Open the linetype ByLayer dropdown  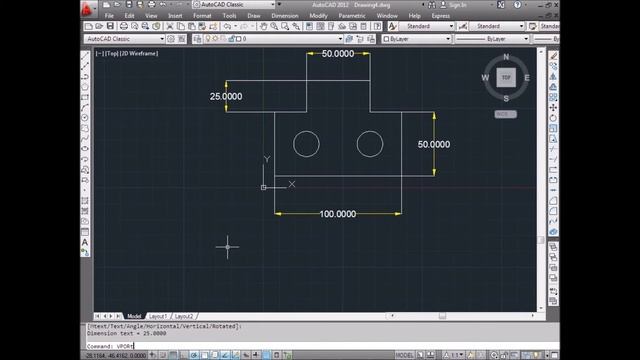[x=492, y=39]
